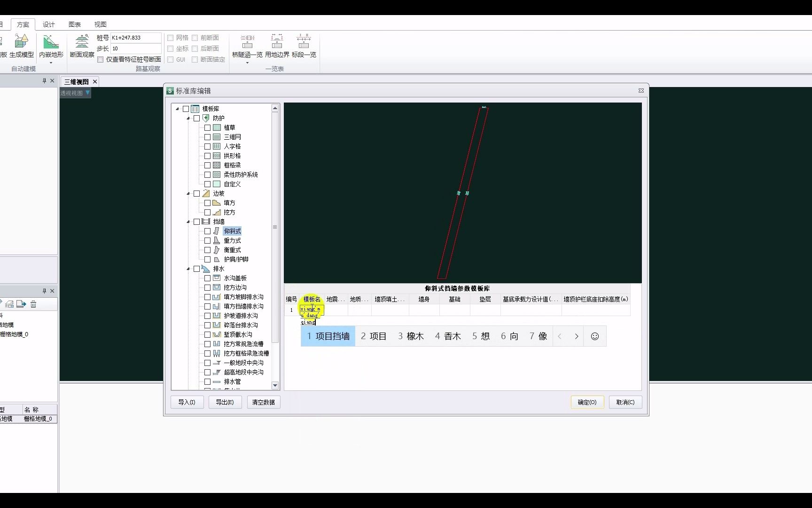Open the 透视视图 dropdown
This screenshot has height=508, width=812.
87,93
